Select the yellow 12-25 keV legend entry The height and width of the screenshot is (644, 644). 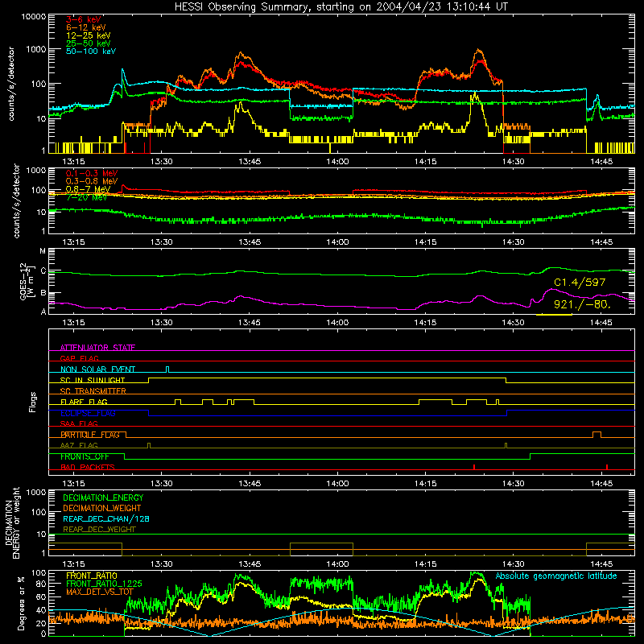89,35
